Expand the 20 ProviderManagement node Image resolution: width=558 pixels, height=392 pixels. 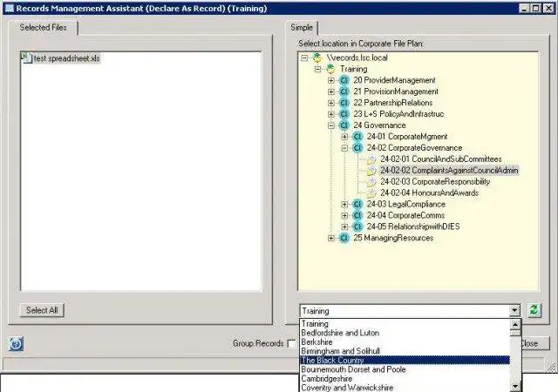331,80
